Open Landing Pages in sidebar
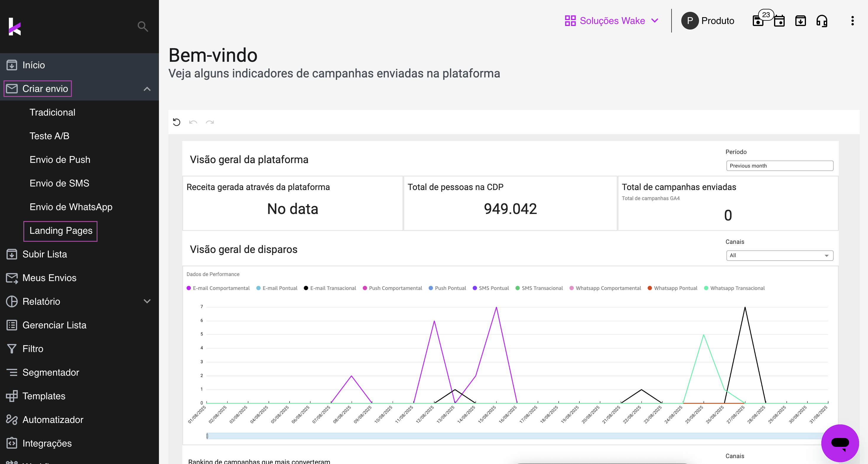 [x=61, y=231]
